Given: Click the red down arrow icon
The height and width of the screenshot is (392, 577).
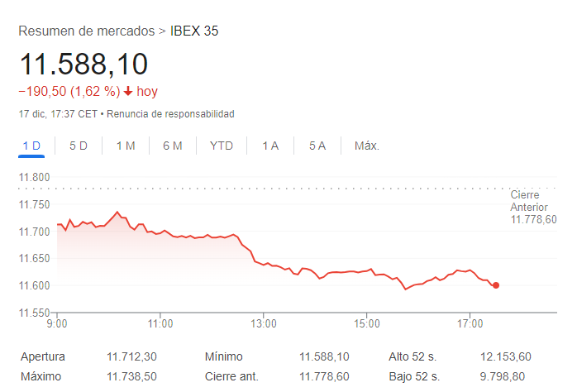Looking at the screenshot, I should click(x=128, y=92).
